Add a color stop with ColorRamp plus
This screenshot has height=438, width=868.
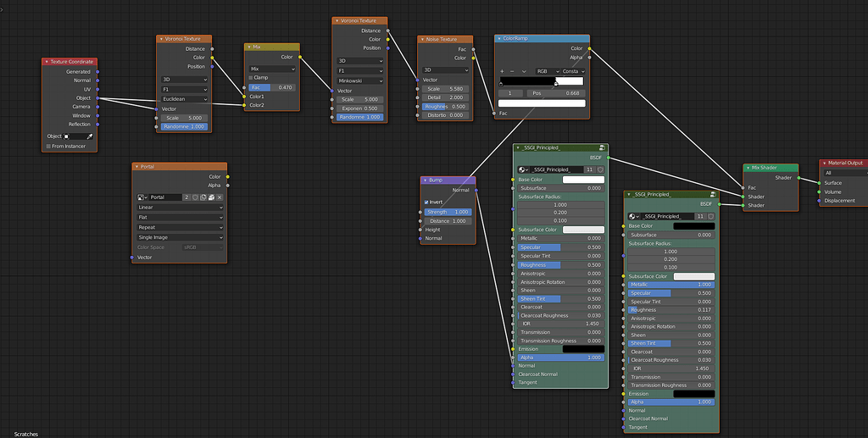pos(502,71)
